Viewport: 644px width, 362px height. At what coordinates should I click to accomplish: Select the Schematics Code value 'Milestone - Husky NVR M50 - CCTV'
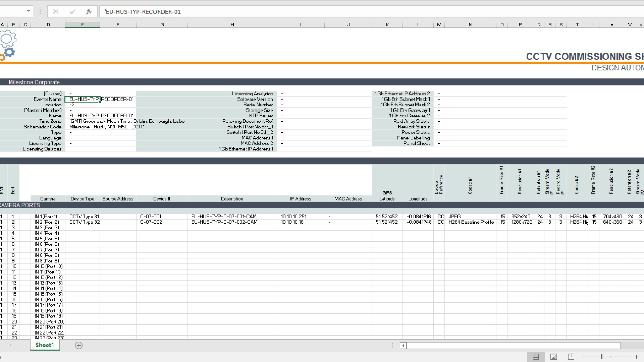[x=107, y=127]
